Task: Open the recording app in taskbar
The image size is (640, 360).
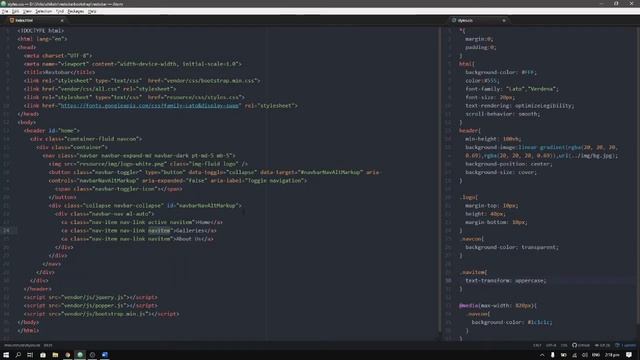Action: coord(92,355)
